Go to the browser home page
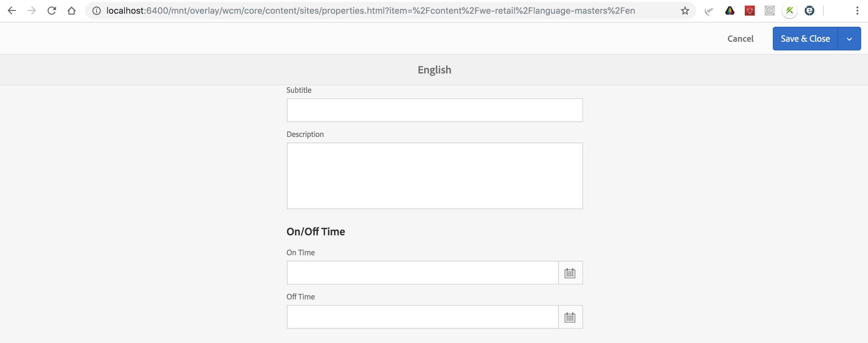 pyautogui.click(x=72, y=11)
